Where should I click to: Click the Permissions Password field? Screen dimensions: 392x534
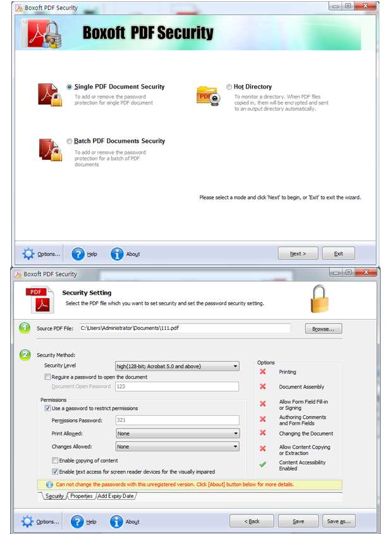(x=177, y=420)
